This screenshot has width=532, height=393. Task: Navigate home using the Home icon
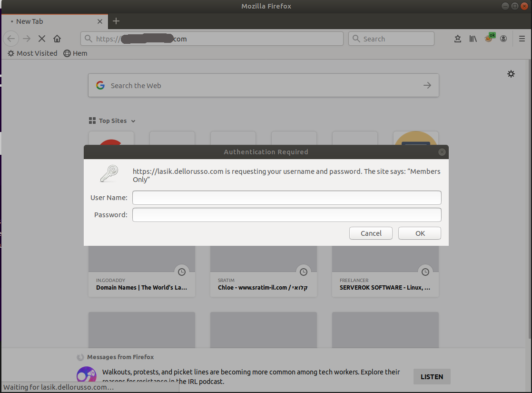tap(57, 39)
